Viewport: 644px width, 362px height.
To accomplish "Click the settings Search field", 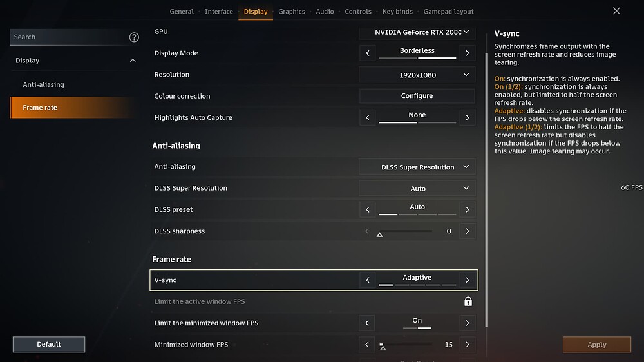I will [x=69, y=37].
